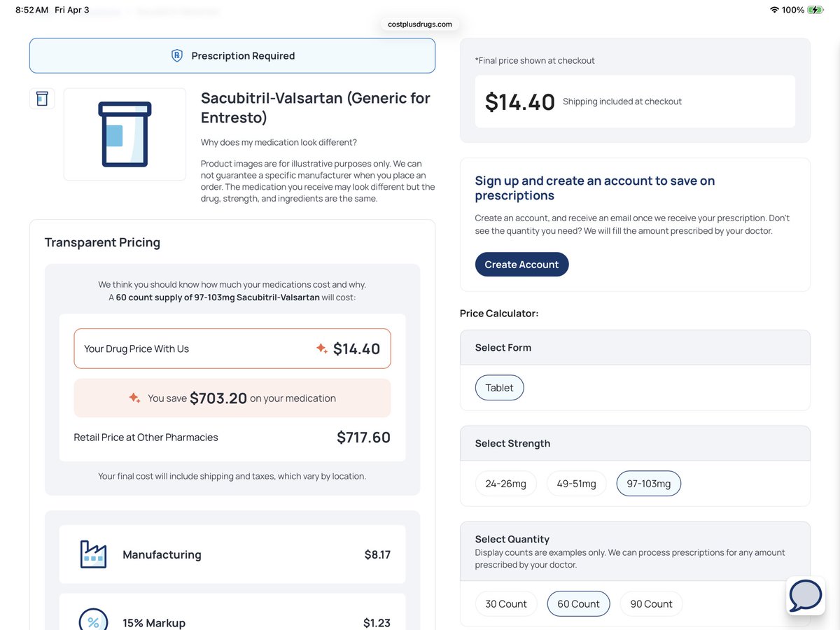Click the Sacubitril-Valsartan product title

pos(316,108)
